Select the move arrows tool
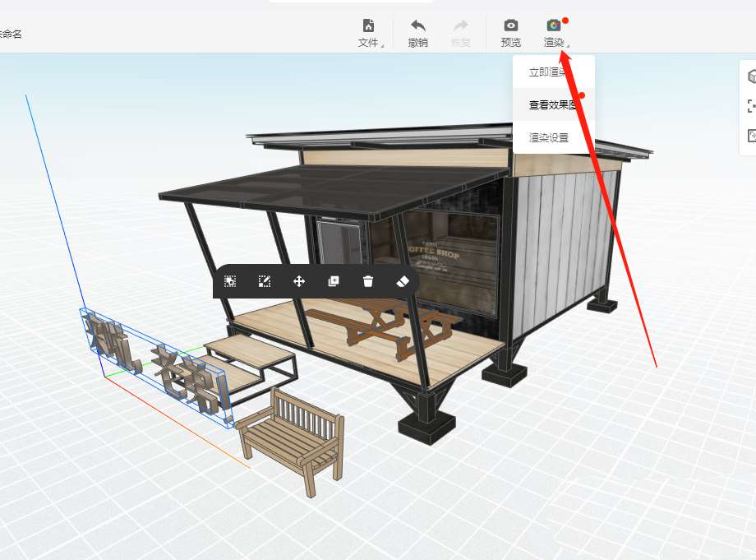Screen dimensions: 756x560 (x=299, y=281)
